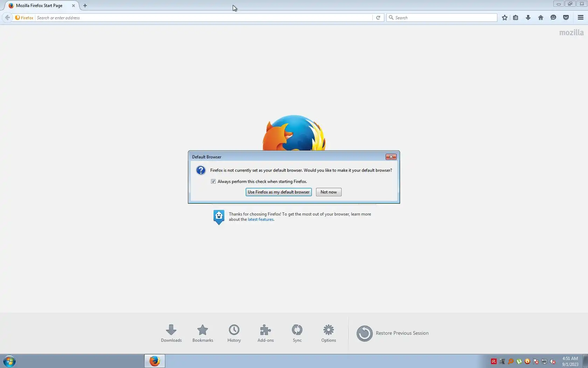Image resolution: width=588 pixels, height=368 pixels.
Task: Bookmark this page with the star icon
Action: pyautogui.click(x=504, y=18)
